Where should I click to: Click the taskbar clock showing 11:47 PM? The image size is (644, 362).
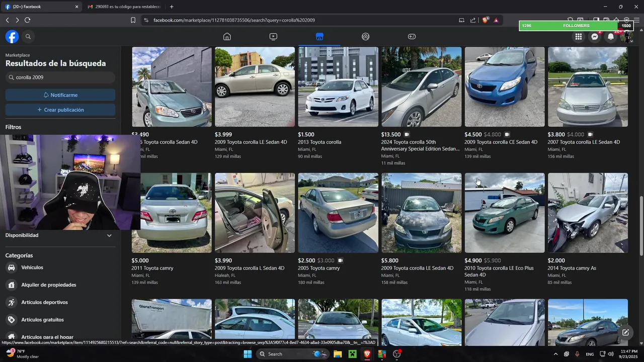(x=629, y=354)
